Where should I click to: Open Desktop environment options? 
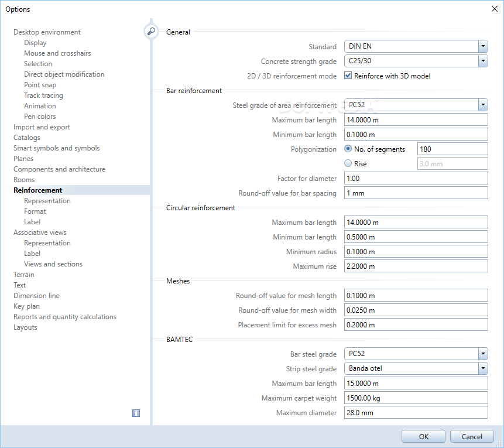pos(47,32)
